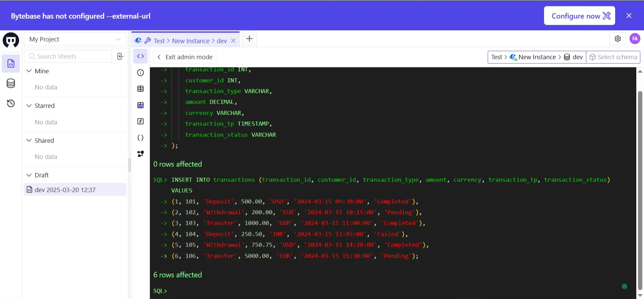Open the FA user avatar menu

pos(635,39)
